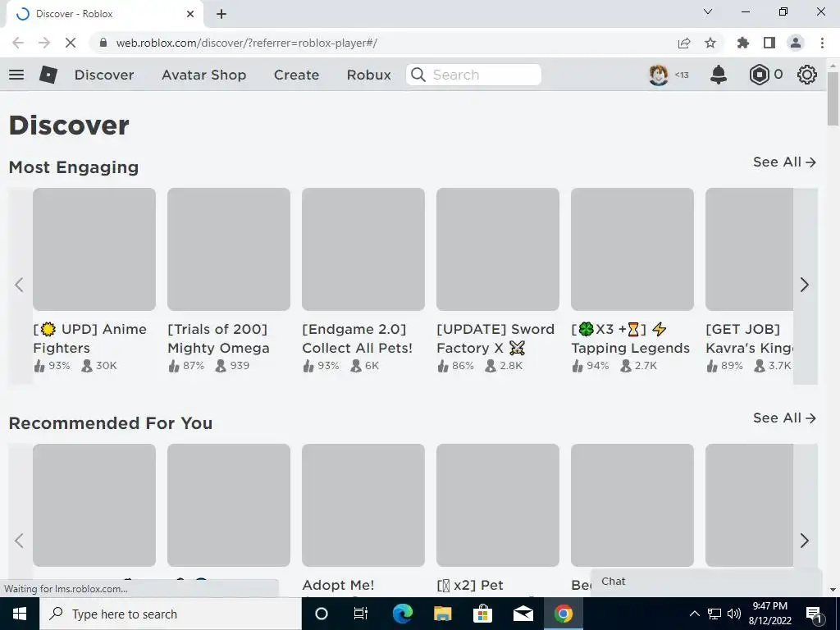
Task: Open Anime Fighters game thumbnail
Action: tap(94, 249)
